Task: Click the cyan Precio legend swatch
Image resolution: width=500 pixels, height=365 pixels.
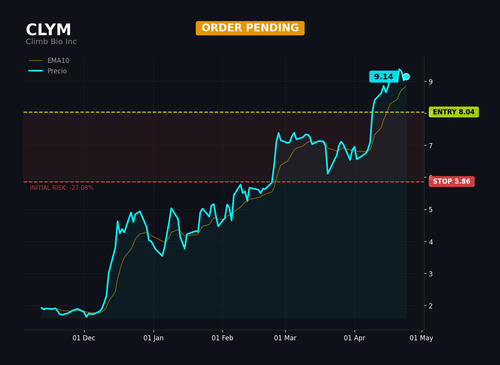Action: pyautogui.click(x=36, y=71)
